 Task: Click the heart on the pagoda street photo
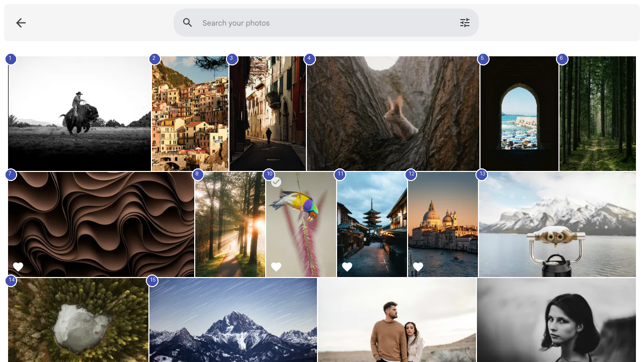[x=347, y=266]
